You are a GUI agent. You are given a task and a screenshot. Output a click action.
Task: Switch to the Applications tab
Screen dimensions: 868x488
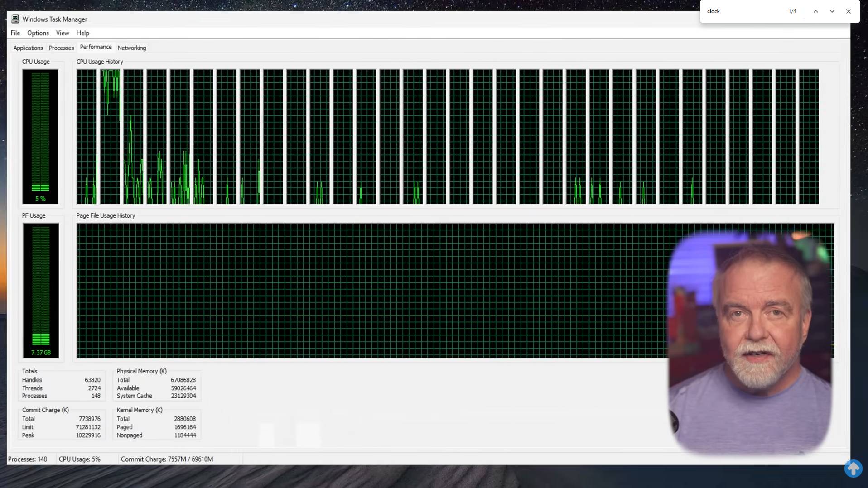pos(28,48)
